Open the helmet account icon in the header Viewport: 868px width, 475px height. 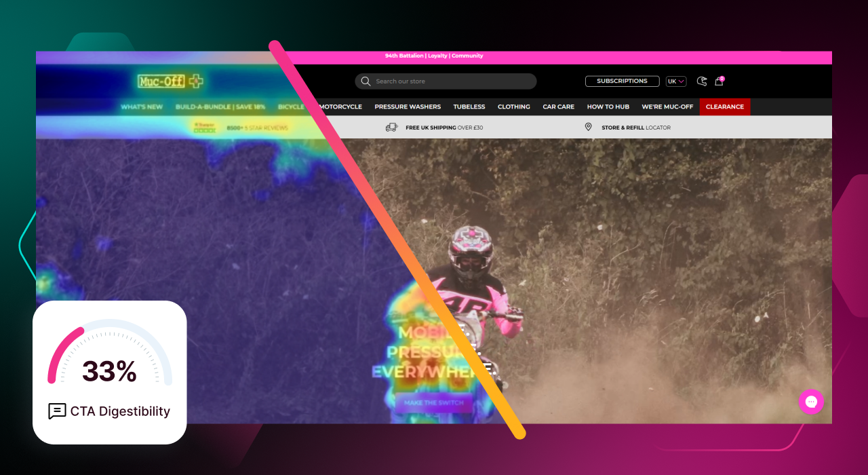(x=701, y=81)
